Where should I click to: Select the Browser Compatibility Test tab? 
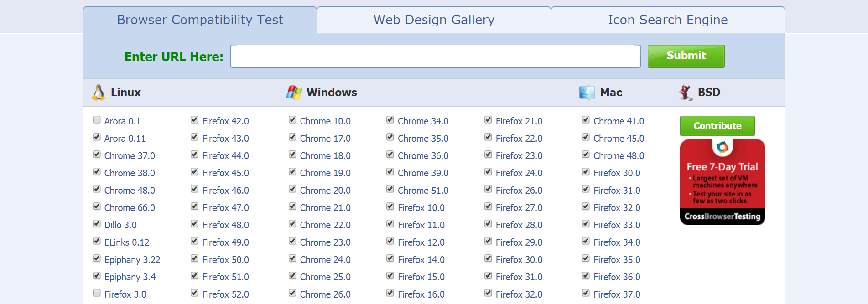pos(200,20)
